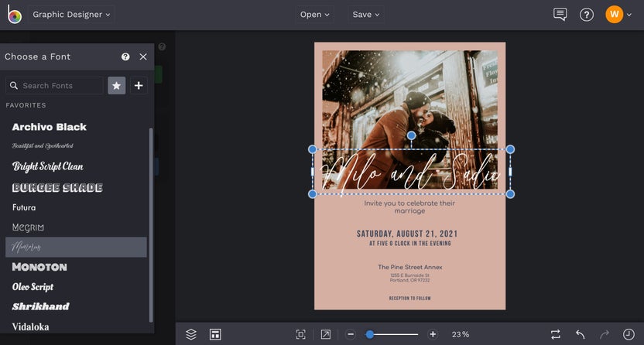Click The Pine Street Annex text
Viewport: 644px width, 345px height.
click(410, 267)
